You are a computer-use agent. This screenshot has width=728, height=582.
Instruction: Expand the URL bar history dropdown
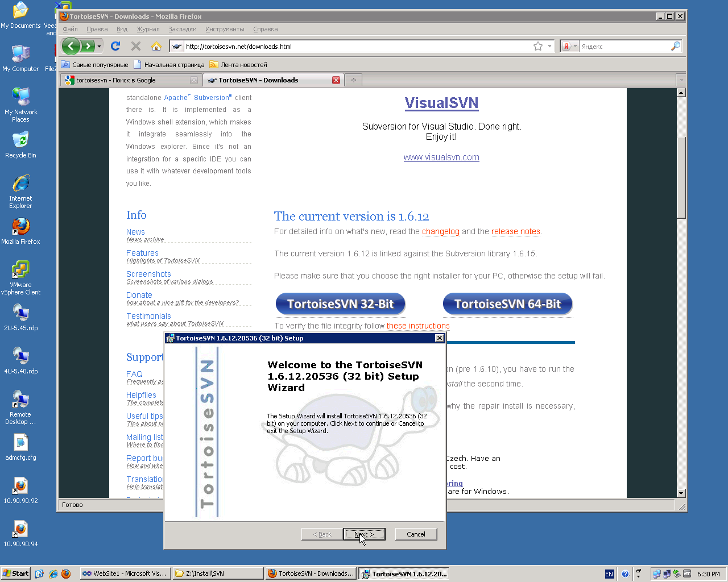click(549, 46)
